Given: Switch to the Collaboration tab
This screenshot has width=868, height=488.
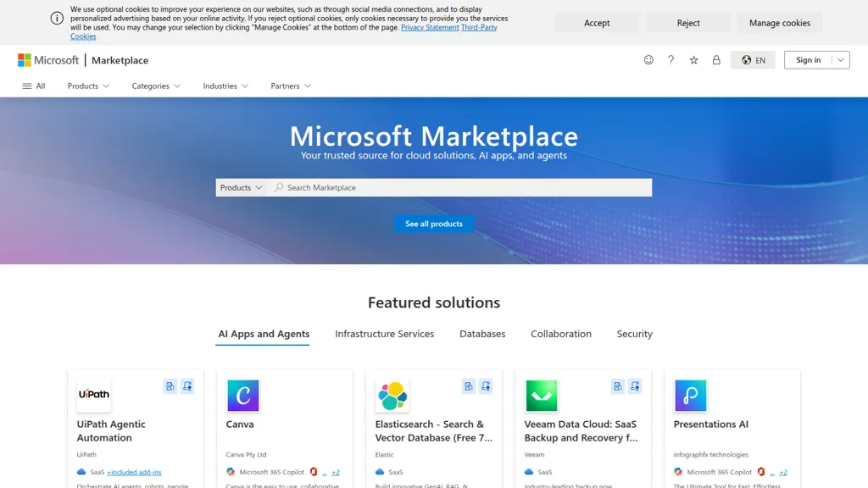Looking at the screenshot, I should tap(561, 334).
